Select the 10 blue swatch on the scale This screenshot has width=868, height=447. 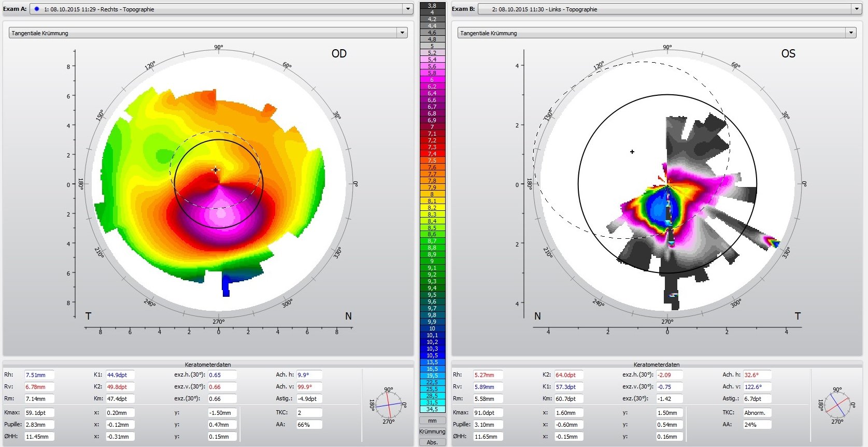(432, 328)
